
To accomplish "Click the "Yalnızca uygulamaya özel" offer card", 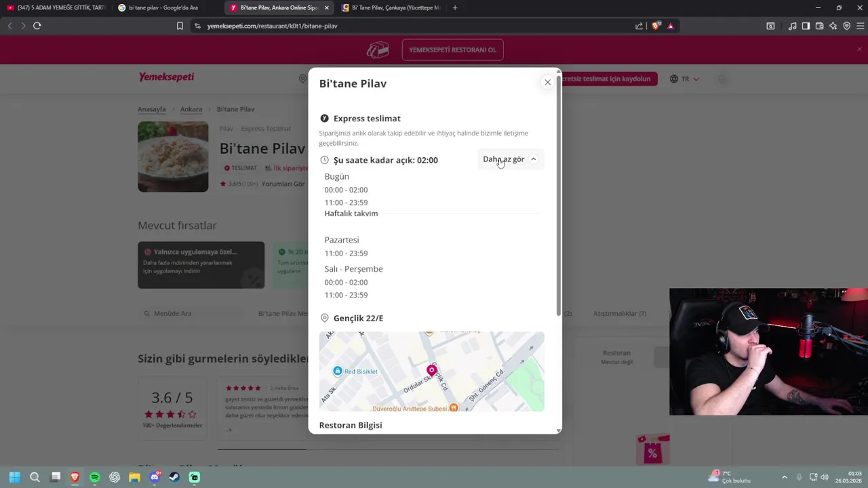I will tap(201, 265).
